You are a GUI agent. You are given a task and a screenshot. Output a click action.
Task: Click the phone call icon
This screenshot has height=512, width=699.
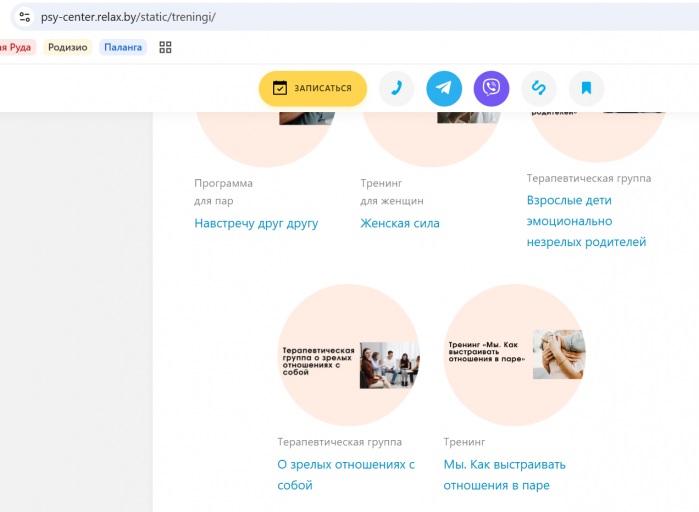click(396, 88)
